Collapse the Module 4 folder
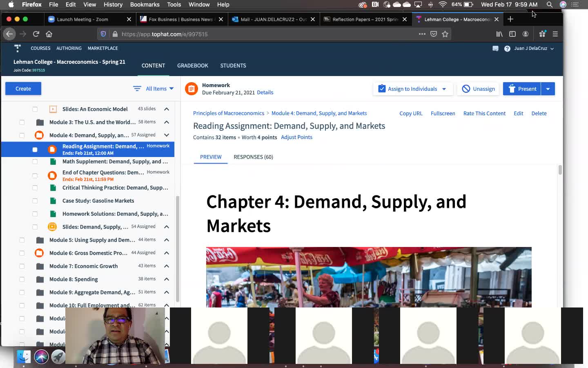Image resolution: width=588 pixels, height=368 pixels. click(167, 135)
